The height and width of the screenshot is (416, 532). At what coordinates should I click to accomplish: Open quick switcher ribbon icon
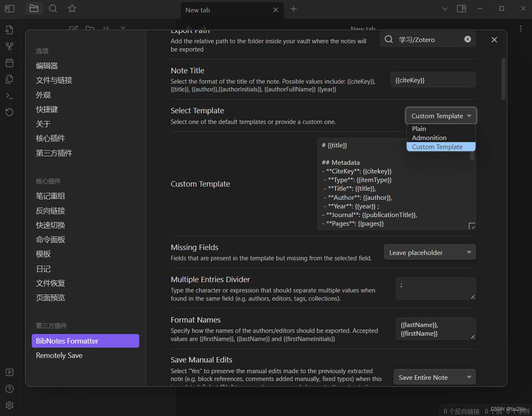pyautogui.click(x=9, y=30)
